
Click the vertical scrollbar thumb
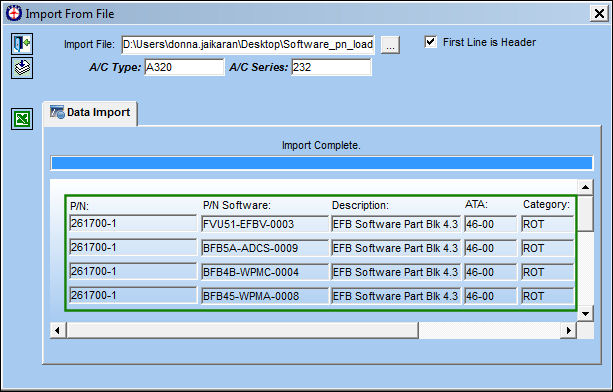[585, 213]
